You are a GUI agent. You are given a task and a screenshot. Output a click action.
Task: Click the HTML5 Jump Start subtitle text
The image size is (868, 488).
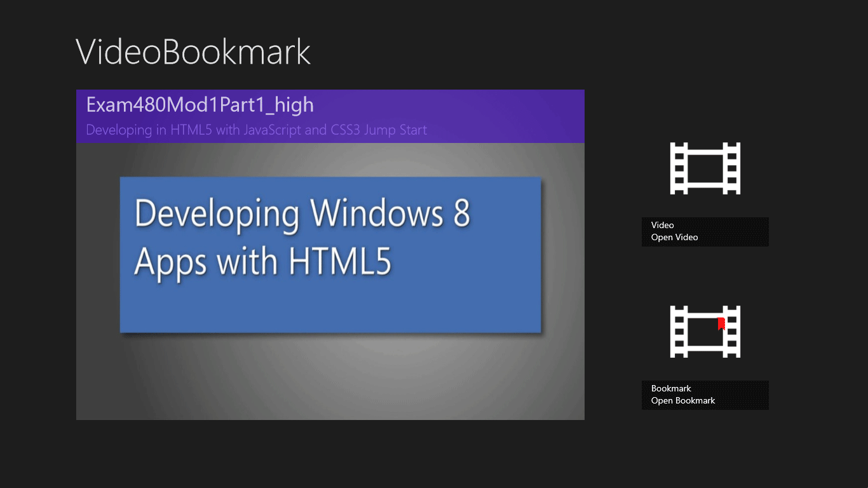pos(256,130)
